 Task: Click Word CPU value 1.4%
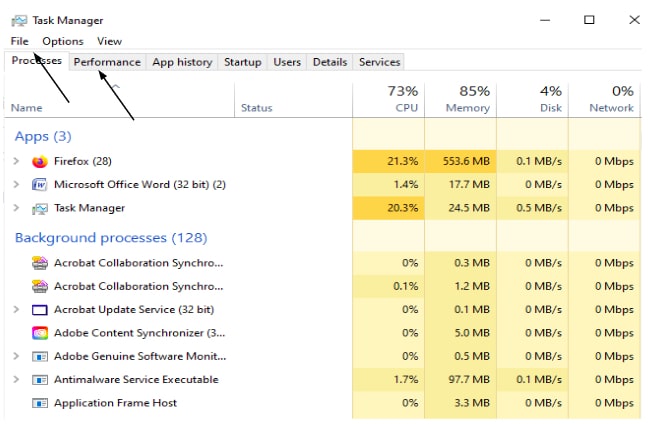coord(406,184)
